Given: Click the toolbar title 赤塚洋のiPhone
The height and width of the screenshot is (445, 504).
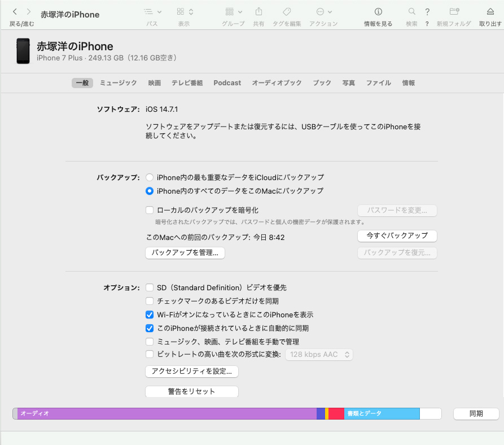Looking at the screenshot, I should [70, 15].
